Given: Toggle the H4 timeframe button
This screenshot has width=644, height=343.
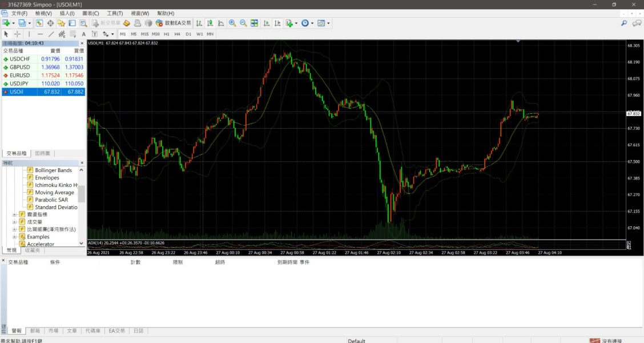Looking at the screenshot, I should tap(177, 34).
